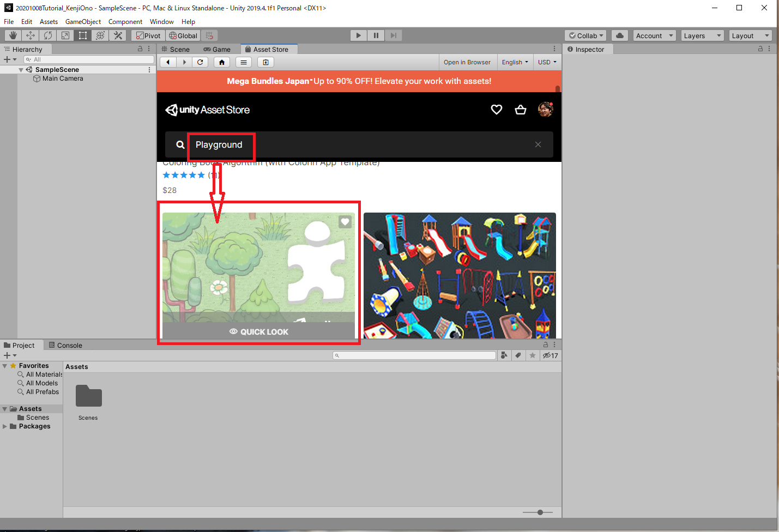
Task: Expand the Packages folder tree
Action: [5, 426]
